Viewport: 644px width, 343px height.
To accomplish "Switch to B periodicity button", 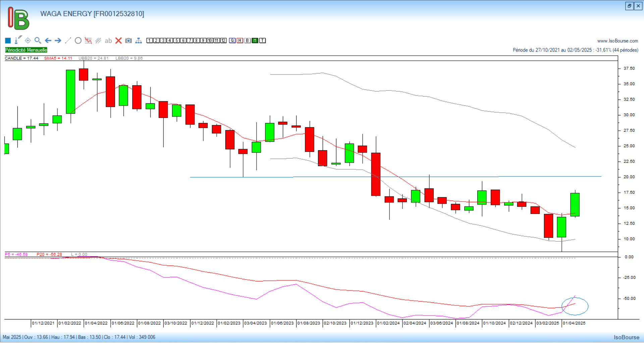I will (x=248, y=41).
